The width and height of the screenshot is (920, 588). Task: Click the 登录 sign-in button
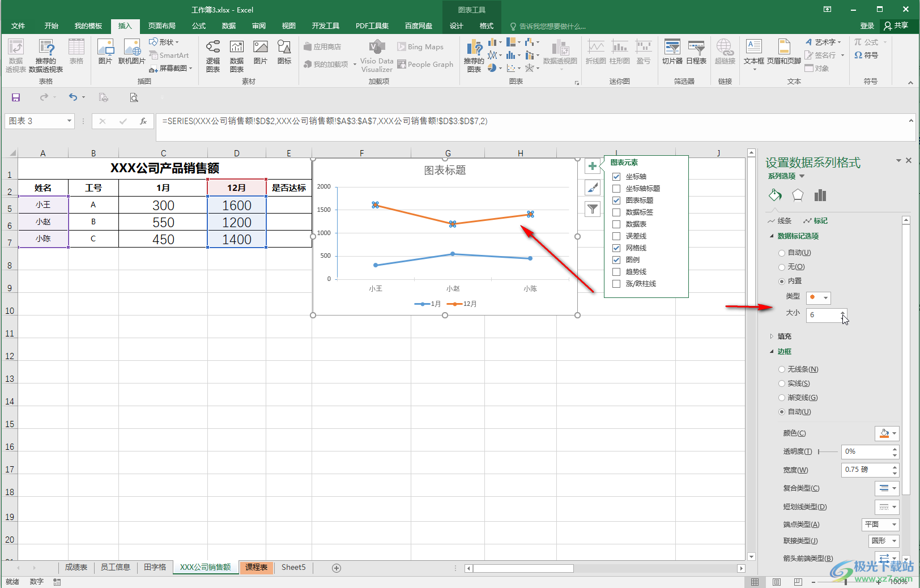pos(867,26)
